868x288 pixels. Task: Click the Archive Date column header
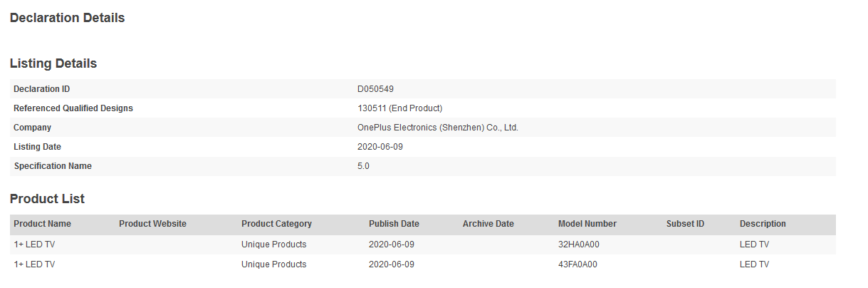(488, 224)
